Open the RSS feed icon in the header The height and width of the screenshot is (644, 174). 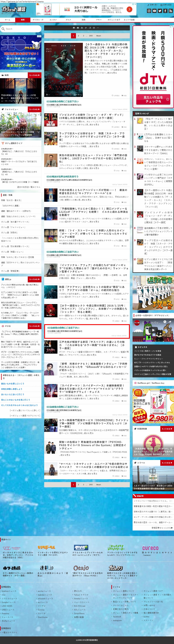171,11
